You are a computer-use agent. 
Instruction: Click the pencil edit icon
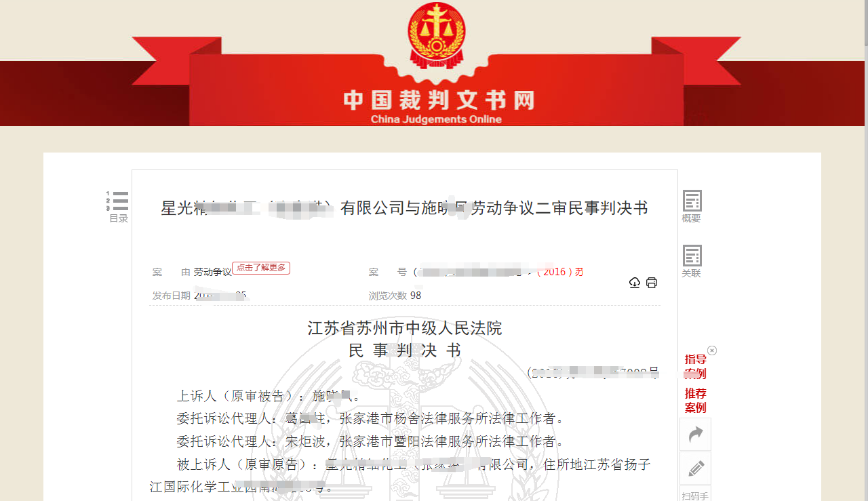click(x=695, y=468)
